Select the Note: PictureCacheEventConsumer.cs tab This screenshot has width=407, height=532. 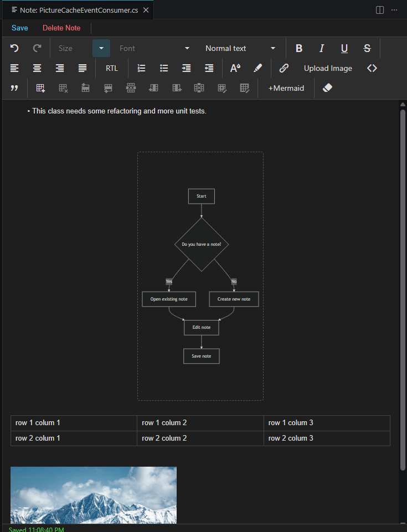(79, 10)
